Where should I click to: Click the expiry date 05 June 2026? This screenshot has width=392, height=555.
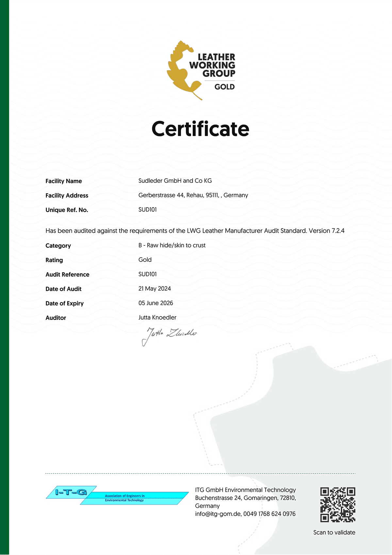click(156, 303)
